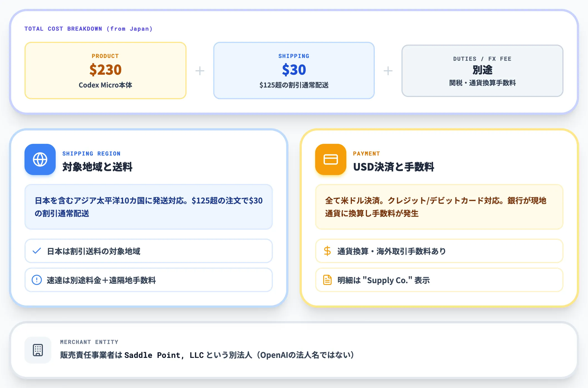The height and width of the screenshot is (388, 588).
Task: Click the SHIPPING REGION label
Action: click(x=92, y=154)
